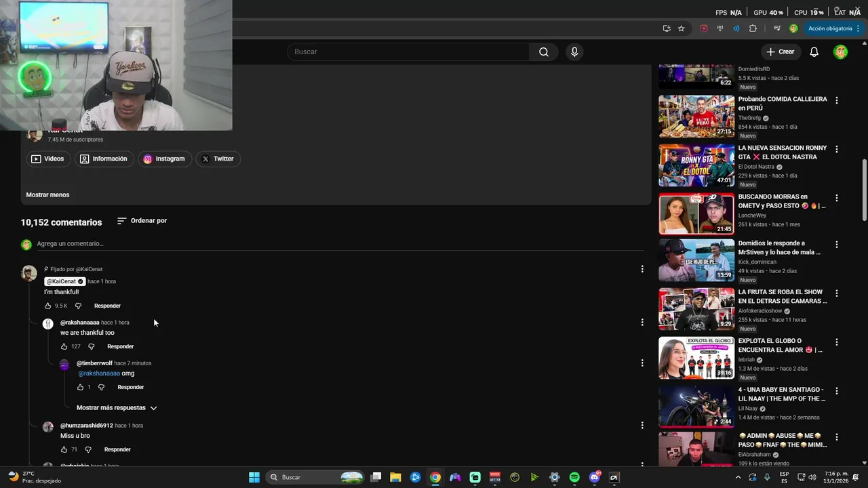The width and height of the screenshot is (868, 488).
Task: Collapse description with Mostrar menos
Action: (47, 195)
